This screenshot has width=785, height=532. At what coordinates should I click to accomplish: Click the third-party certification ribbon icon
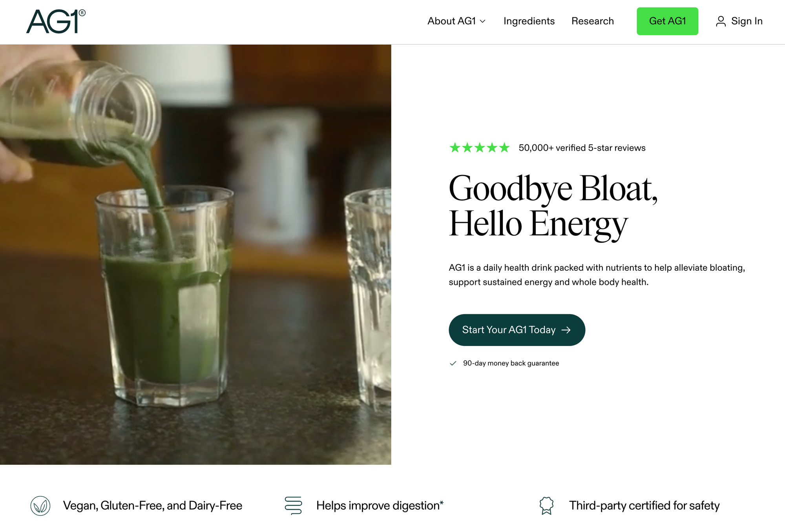[x=546, y=505]
